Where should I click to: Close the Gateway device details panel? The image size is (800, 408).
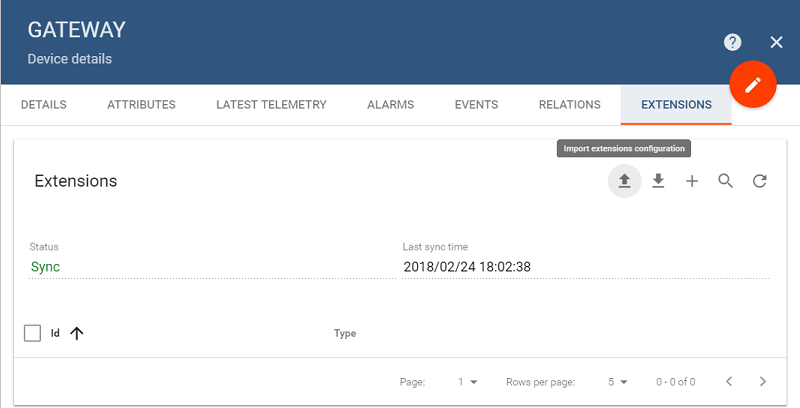[x=776, y=42]
